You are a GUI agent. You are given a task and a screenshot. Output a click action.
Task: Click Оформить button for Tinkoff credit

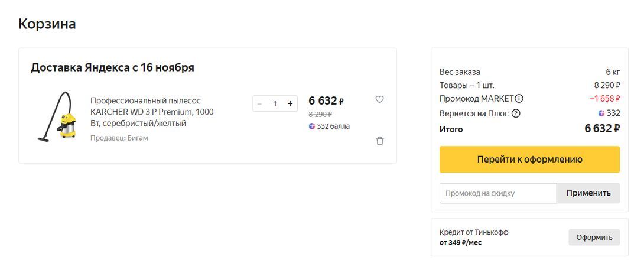[594, 238]
